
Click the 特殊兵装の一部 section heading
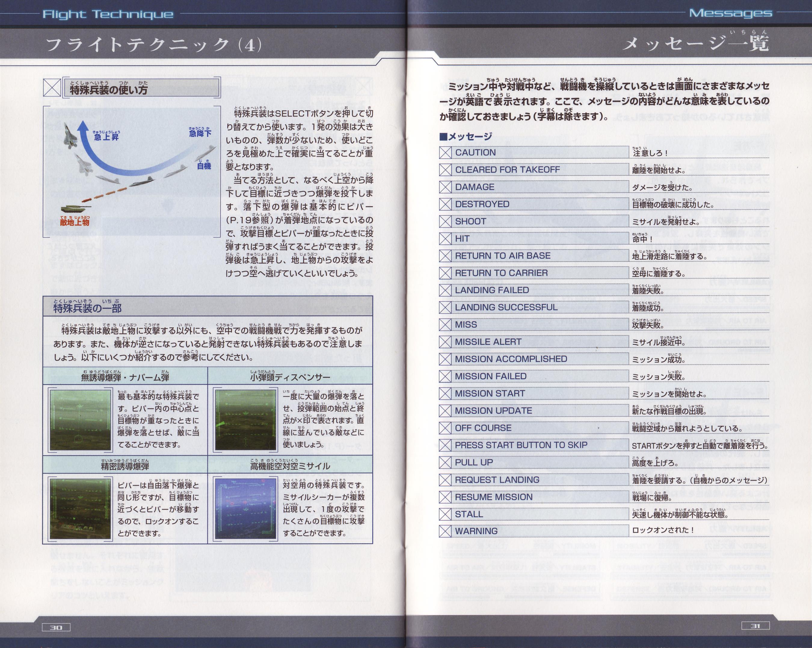pos(88,309)
